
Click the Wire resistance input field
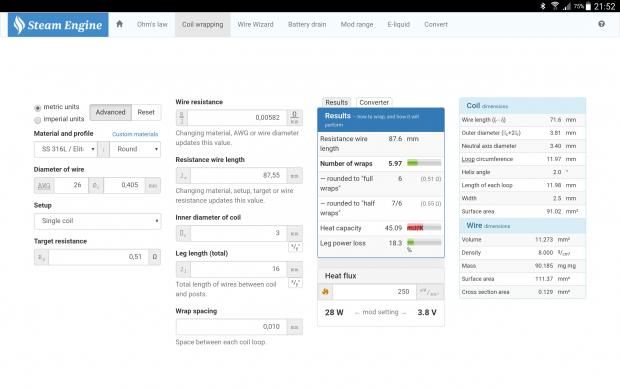237,117
